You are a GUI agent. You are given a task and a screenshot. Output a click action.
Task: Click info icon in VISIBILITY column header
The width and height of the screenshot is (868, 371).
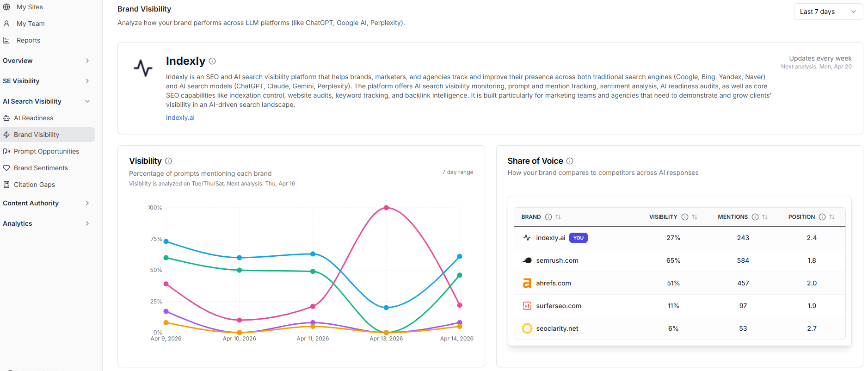[685, 217]
